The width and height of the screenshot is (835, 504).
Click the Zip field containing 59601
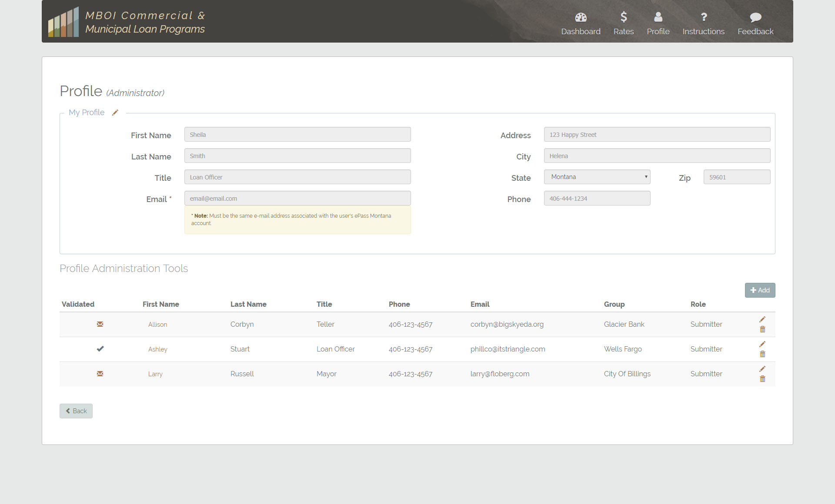(x=737, y=177)
